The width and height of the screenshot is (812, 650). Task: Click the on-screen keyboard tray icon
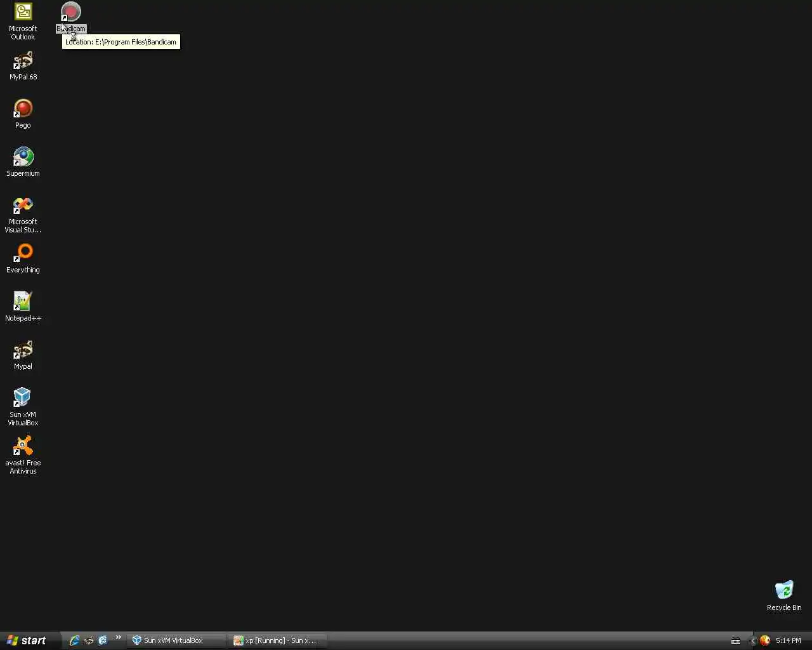(x=736, y=641)
